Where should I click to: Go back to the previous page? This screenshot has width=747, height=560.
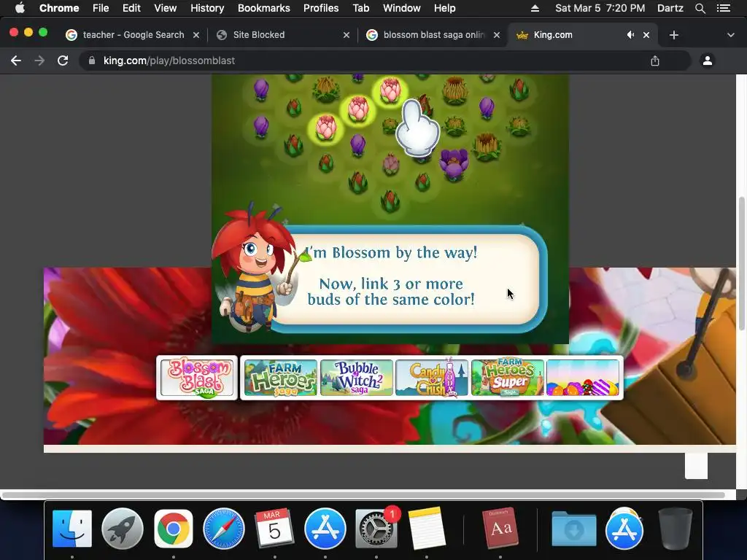[16, 61]
